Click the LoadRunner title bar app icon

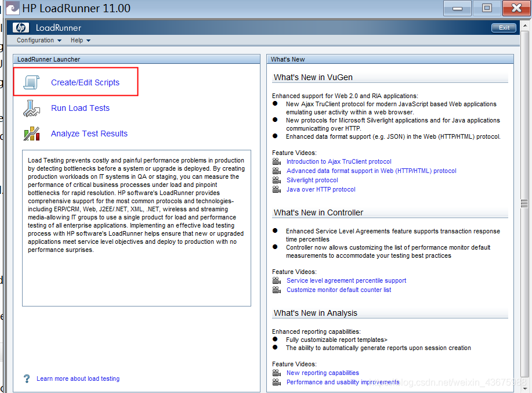[13, 8]
